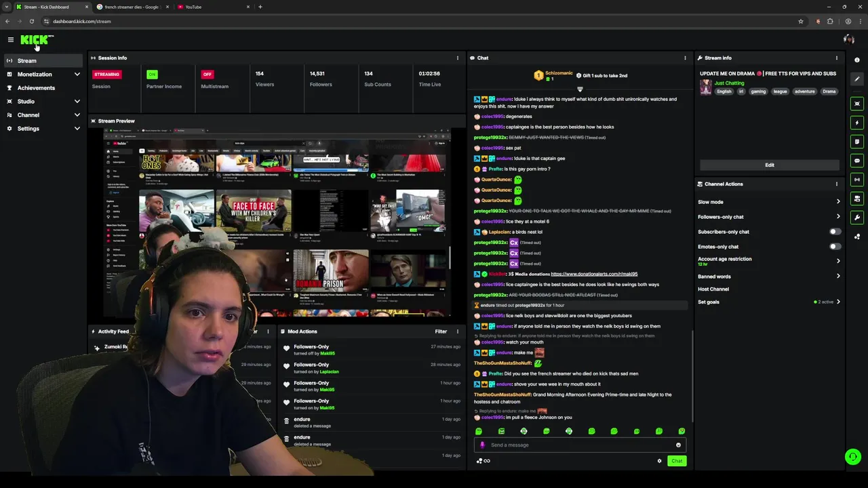The height and width of the screenshot is (488, 868).
Task: Click the STREAMING status badge
Action: point(106,75)
